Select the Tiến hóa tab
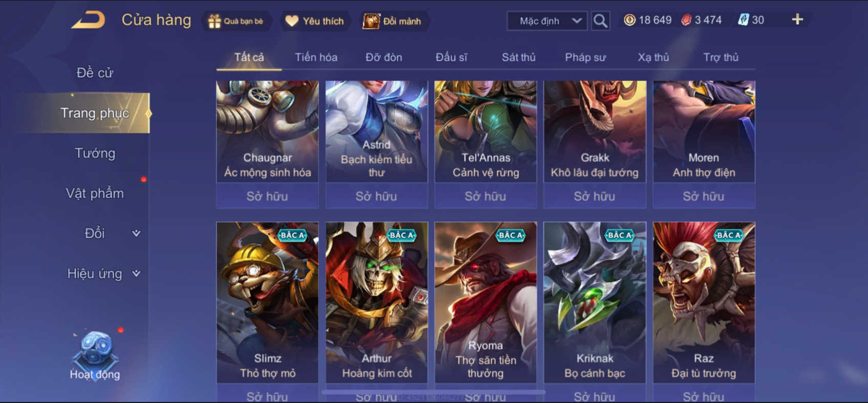 coord(316,57)
